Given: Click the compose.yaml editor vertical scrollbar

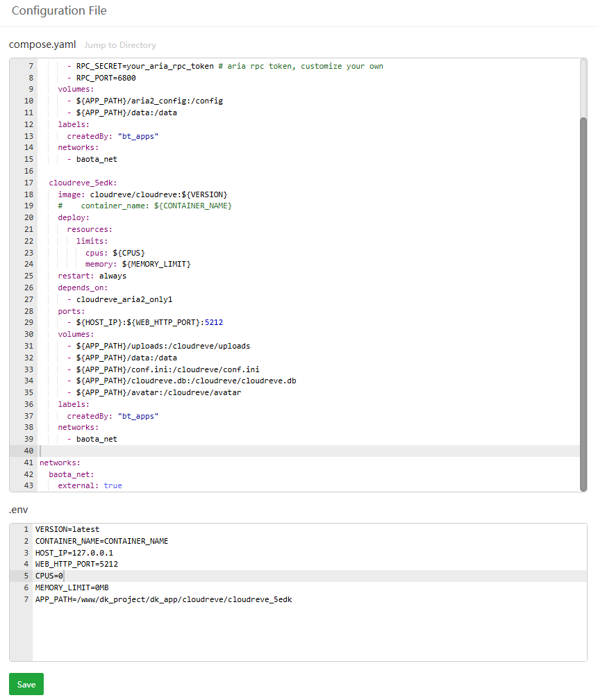Looking at the screenshot, I should 583,303.
